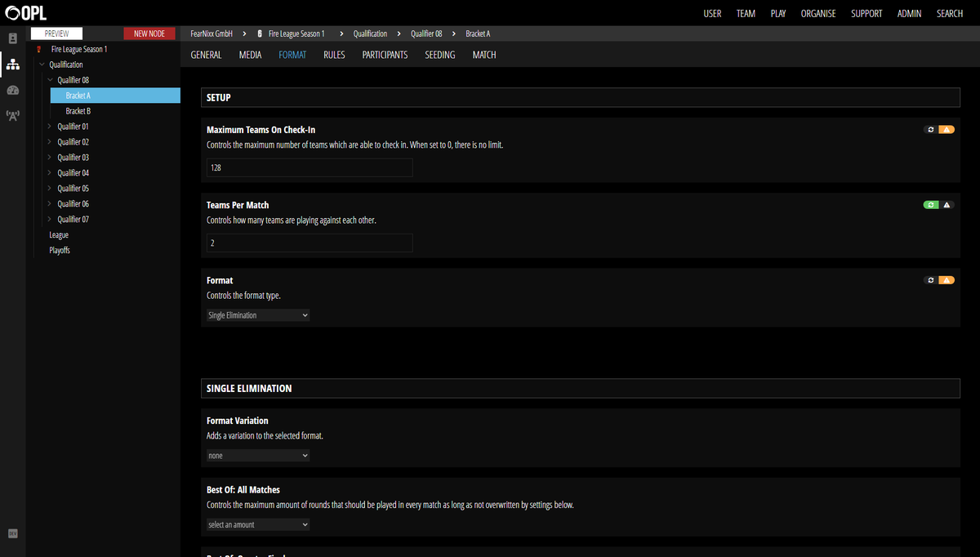Click the SINGLE ELIMINATION section header
This screenshot has height=557, width=980.
(580, 389)
